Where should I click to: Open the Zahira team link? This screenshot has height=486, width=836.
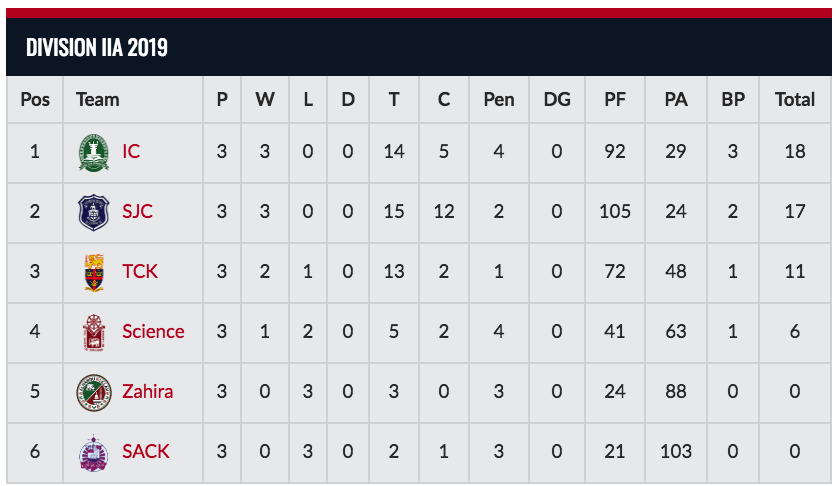click(x=148, y=392)
